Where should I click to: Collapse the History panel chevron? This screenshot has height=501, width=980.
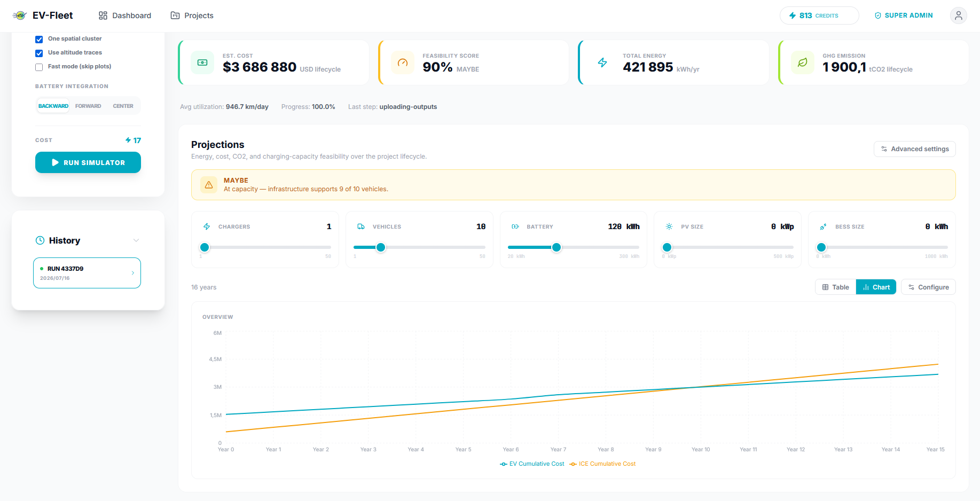click(136, 240)
